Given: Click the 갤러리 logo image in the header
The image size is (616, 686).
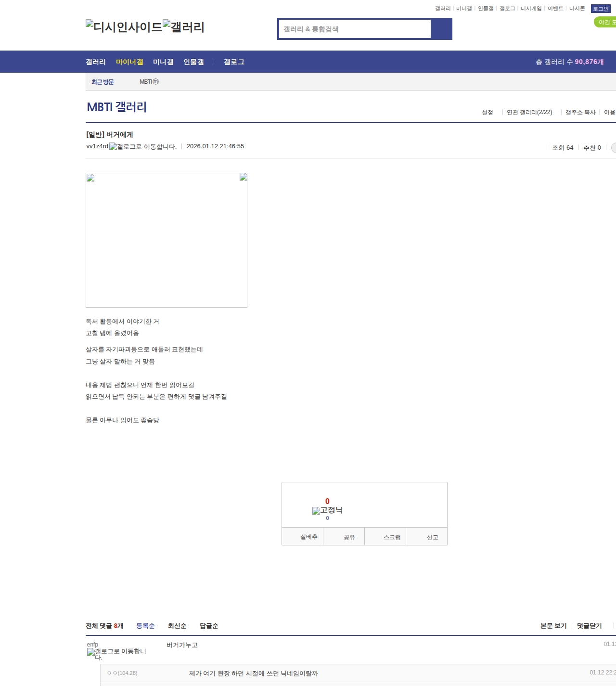Looking at the screenshot, I should pyautogui.click(x=186, y=26).
